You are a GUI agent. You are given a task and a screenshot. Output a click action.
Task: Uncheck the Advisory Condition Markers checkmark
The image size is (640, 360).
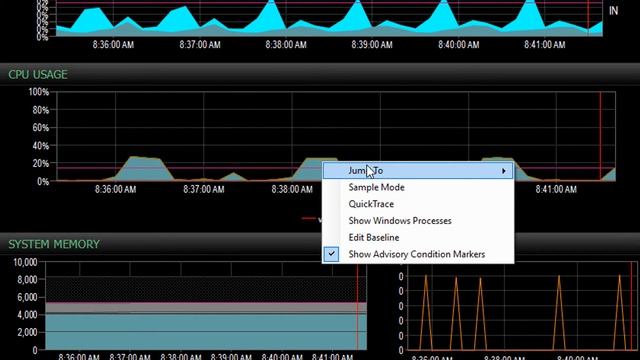point(331,254)
